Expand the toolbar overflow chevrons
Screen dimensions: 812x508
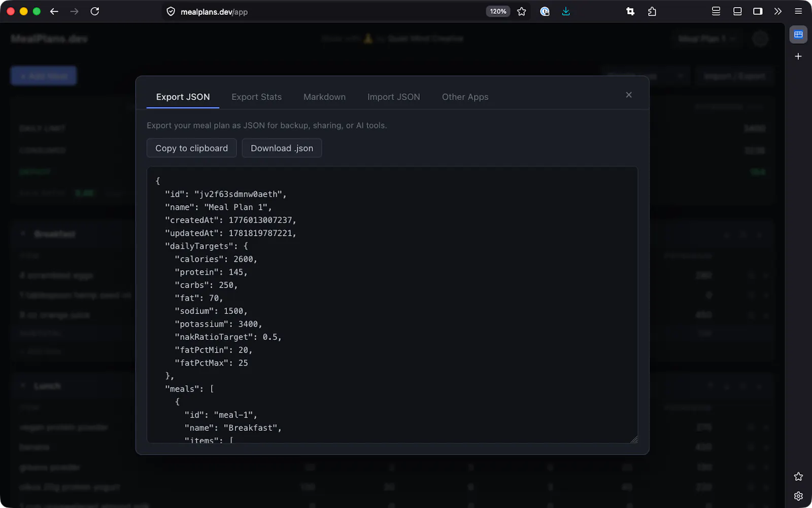pyautogui.click(x=778, y=11)
